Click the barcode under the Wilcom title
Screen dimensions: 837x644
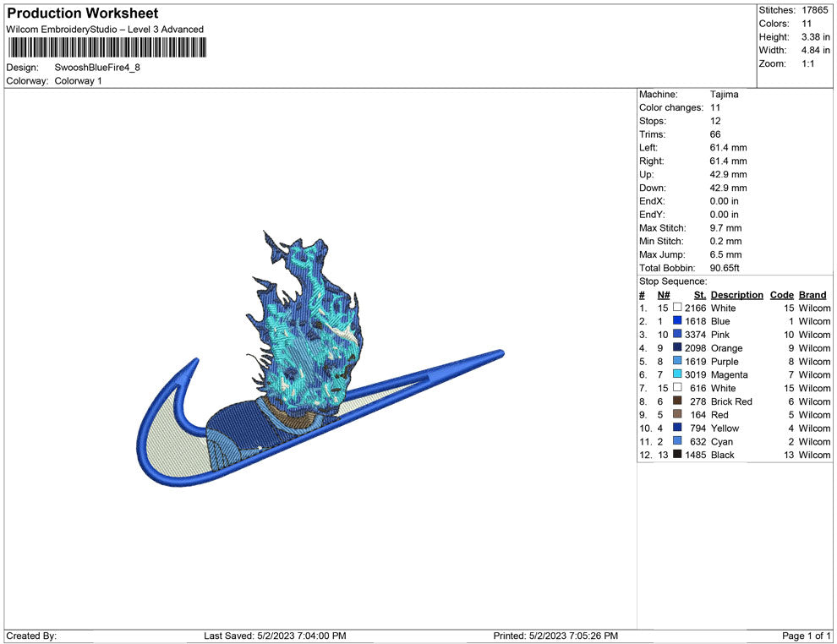(x=107, y=47)
